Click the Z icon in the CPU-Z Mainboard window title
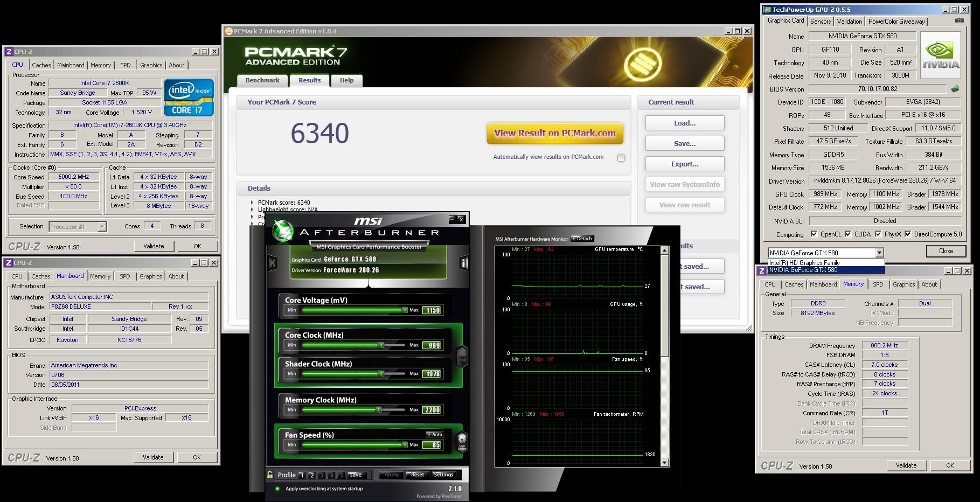 click(x=9, y=263)
